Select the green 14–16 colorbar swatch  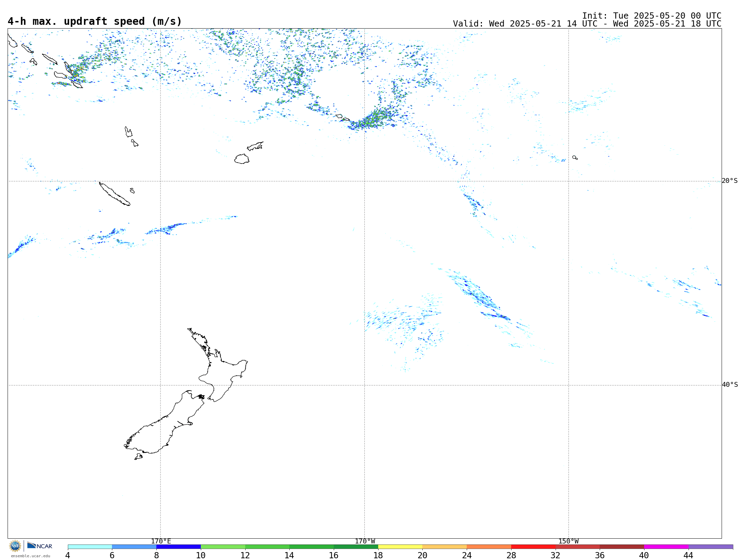tap(312, 547)
